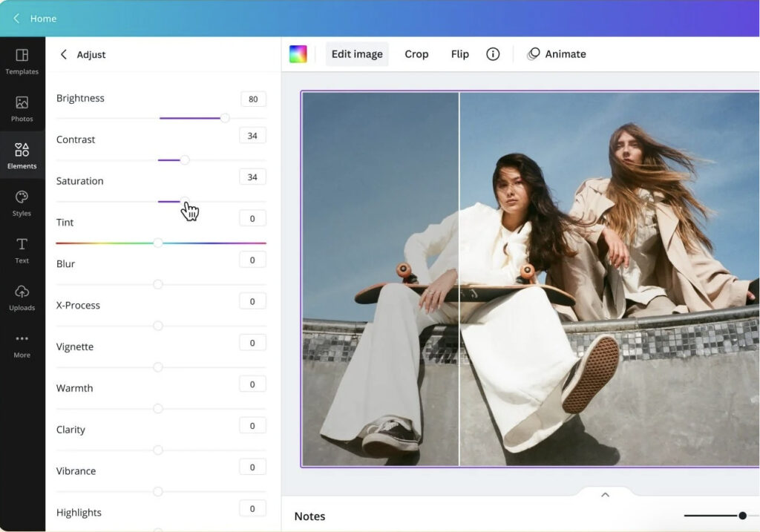This screenshot has height=532, width=760.
Task: Click the Animate circles icon
Action: (x=533, y=53)
